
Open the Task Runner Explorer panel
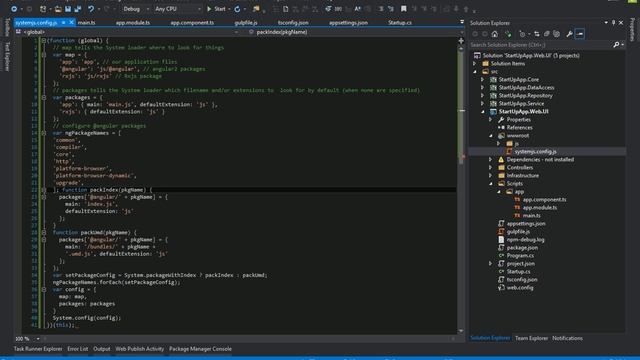38,349
